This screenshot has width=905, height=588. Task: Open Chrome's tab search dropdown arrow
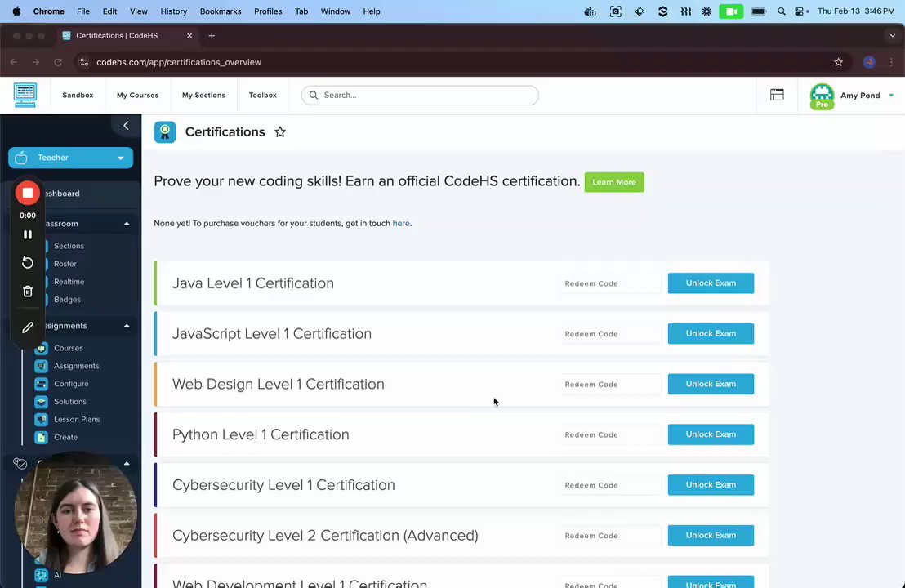pyautogui.click(x=892, y=36)
